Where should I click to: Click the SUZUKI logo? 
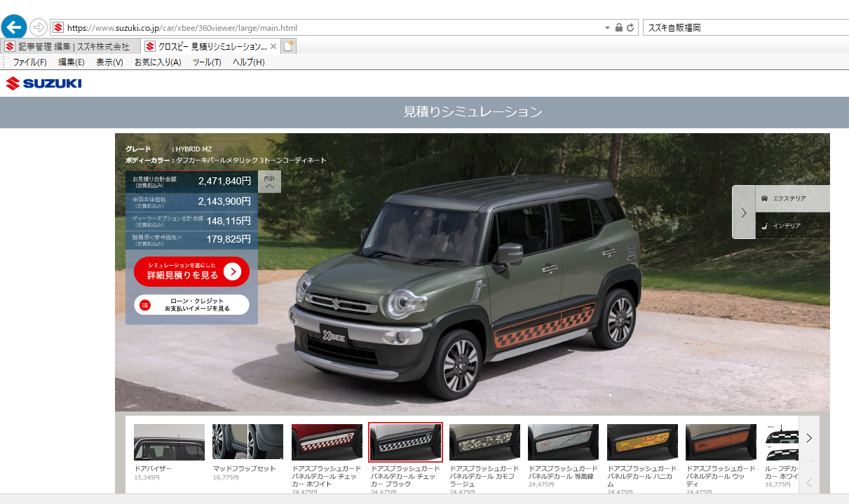(x=43, y=84)
